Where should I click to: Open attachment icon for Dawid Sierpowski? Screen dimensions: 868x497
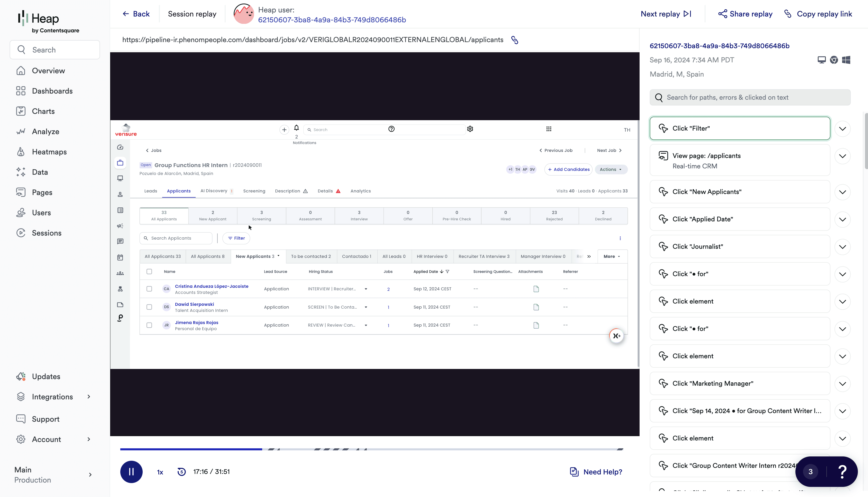point(536,307)
